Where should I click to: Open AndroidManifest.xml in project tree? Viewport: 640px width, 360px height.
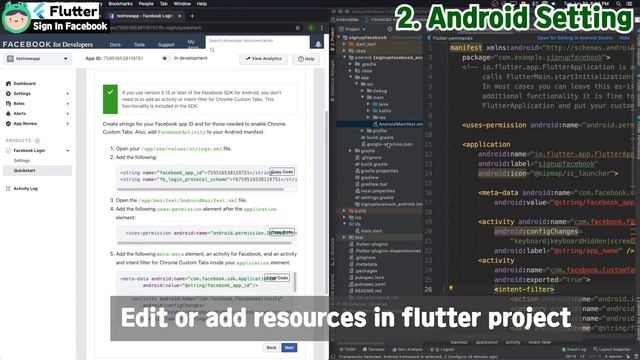(400, 124)
